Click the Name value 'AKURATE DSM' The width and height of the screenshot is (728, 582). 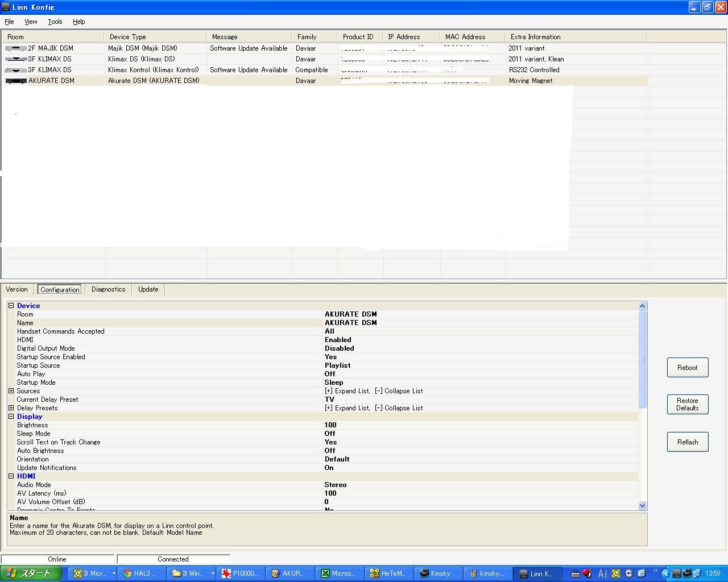point(351,323)
